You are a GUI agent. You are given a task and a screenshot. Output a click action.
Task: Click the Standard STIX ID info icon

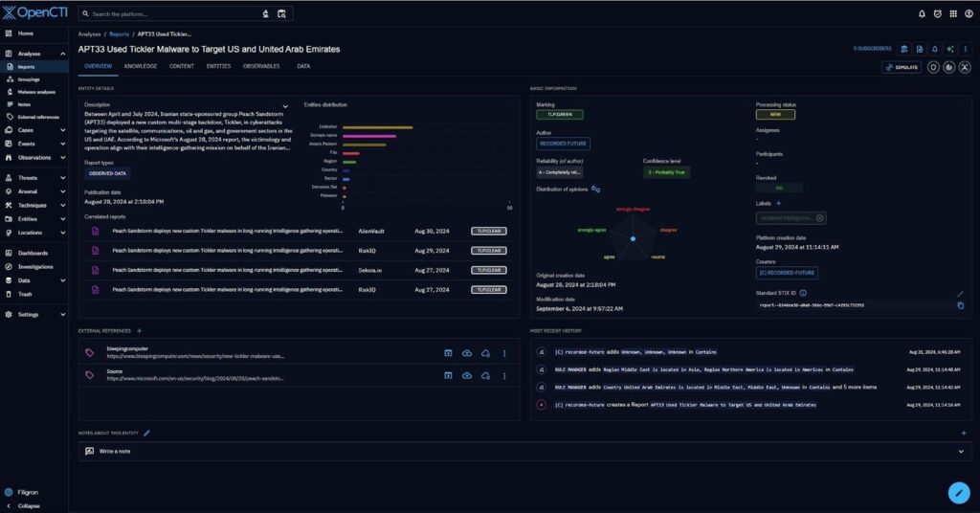pos(803,293)
